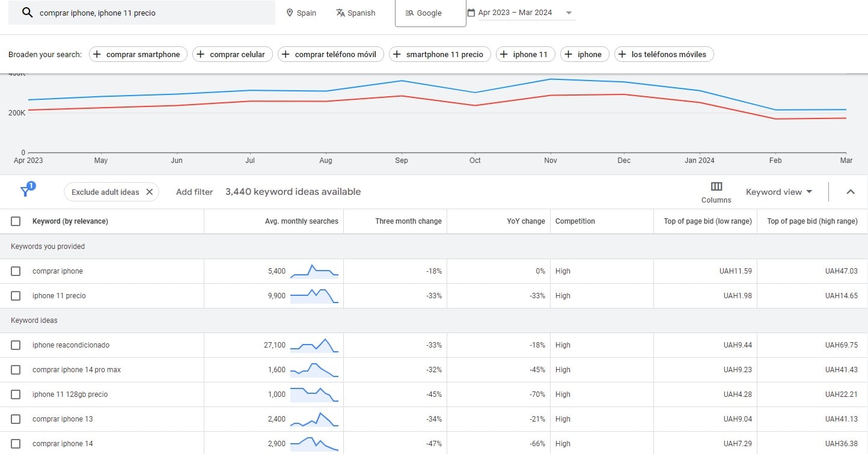Click plus icon on los teléfonos móviles
Viewport: 868px width, 454px height.
tap(623, 54)
